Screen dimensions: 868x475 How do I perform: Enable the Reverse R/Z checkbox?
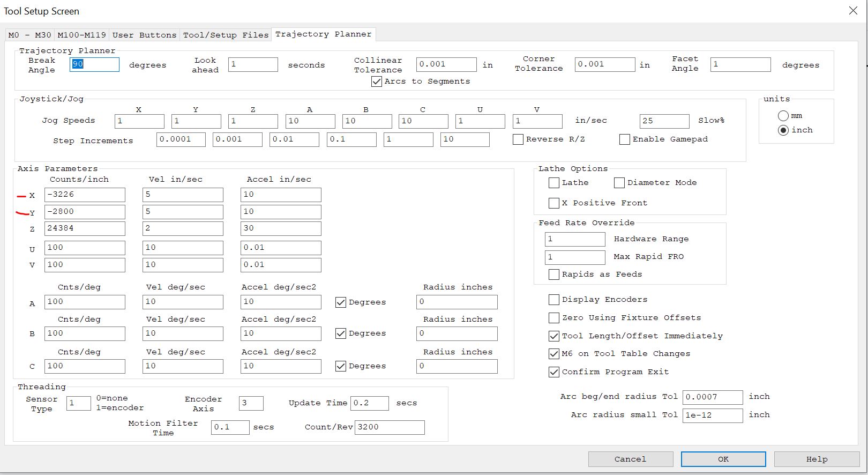518,139
